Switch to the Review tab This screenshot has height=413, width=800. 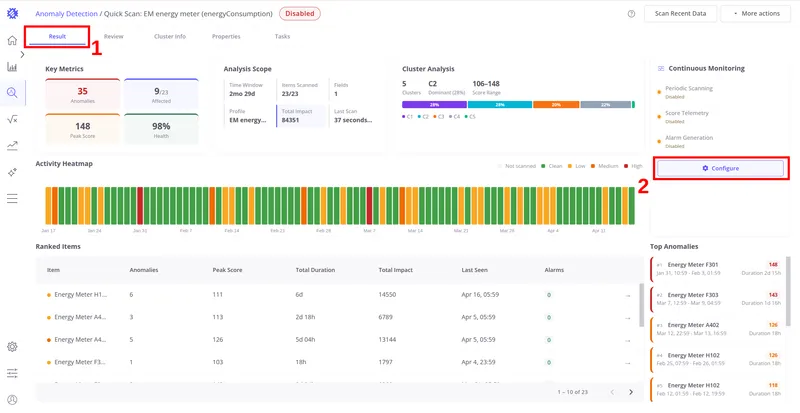(x=114, y=37)
